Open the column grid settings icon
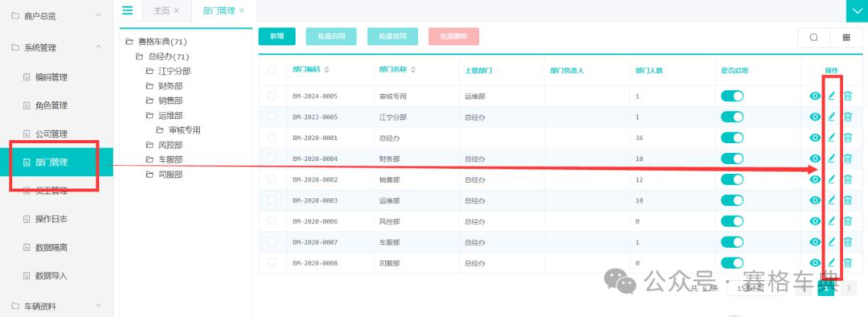The height and width of the screenshot is (317, 868). tap(845, 37)
